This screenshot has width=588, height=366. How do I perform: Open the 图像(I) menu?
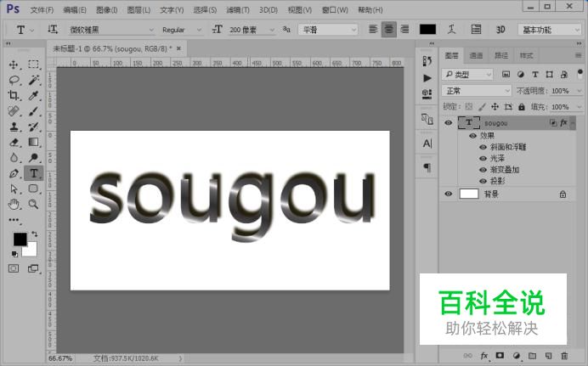[x=106, y=9]
